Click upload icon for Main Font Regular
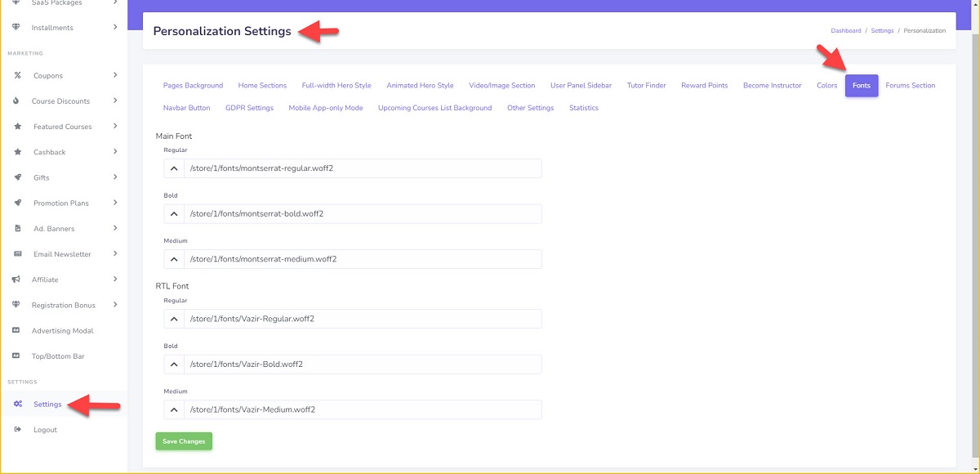 (173, 168)
